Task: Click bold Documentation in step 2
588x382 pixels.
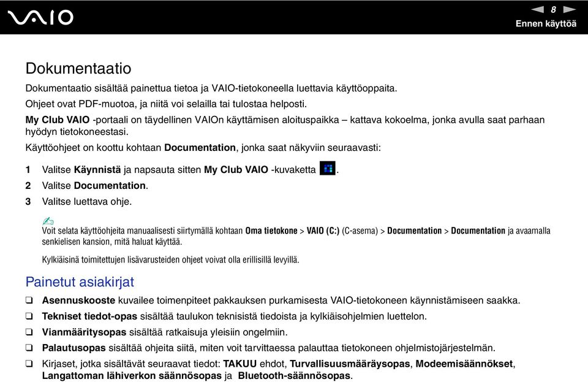Action: 110,185
